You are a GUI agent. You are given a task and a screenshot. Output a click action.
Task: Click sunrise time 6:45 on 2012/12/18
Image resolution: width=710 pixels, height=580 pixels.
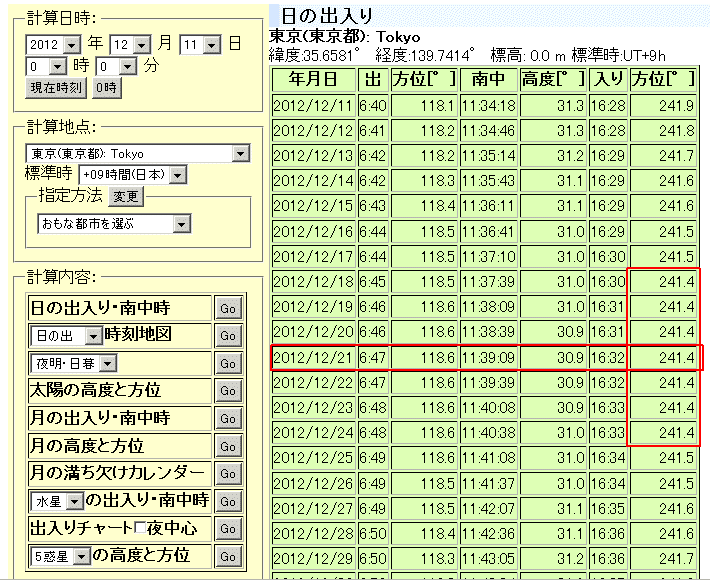pos(373,282)
